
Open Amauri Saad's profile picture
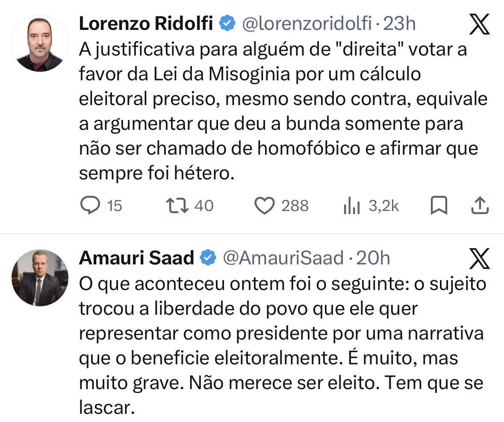coord(40,278)
